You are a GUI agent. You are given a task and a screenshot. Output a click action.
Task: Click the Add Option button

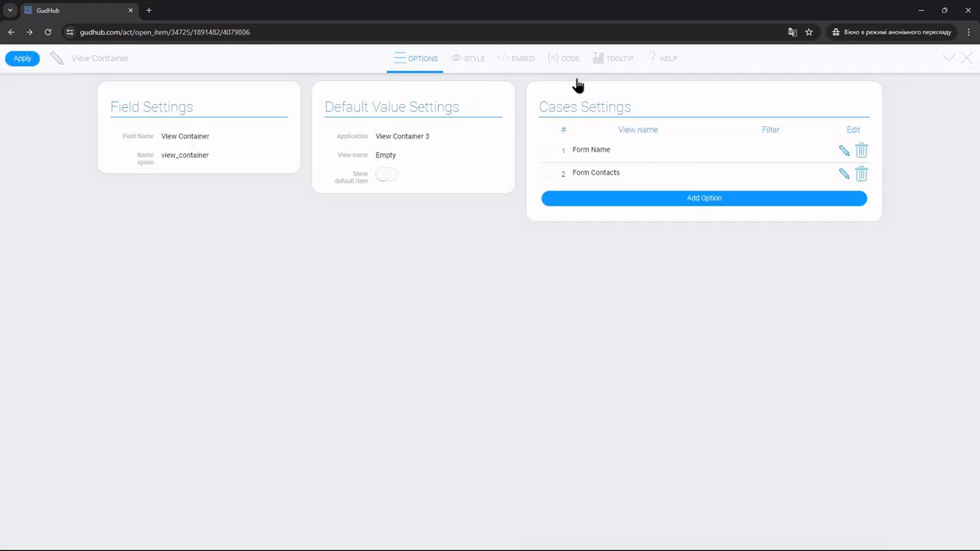[x=704, y=198]
